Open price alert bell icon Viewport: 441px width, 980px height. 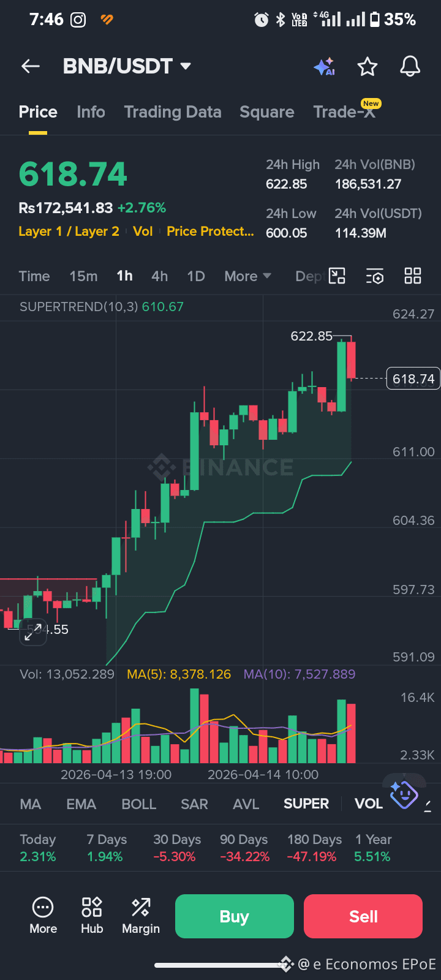(x=410, y=66)
